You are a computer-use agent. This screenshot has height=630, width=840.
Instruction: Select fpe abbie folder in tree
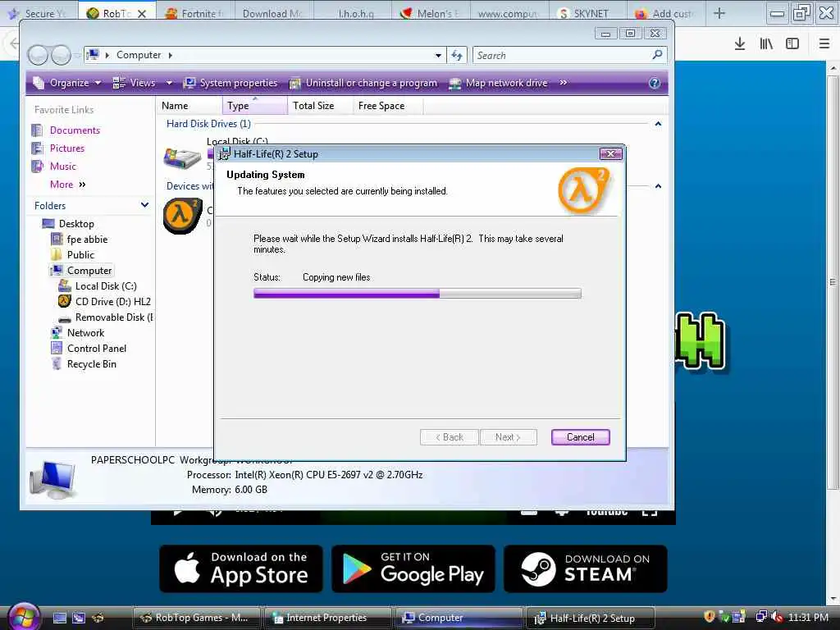(x=87, y=239)
